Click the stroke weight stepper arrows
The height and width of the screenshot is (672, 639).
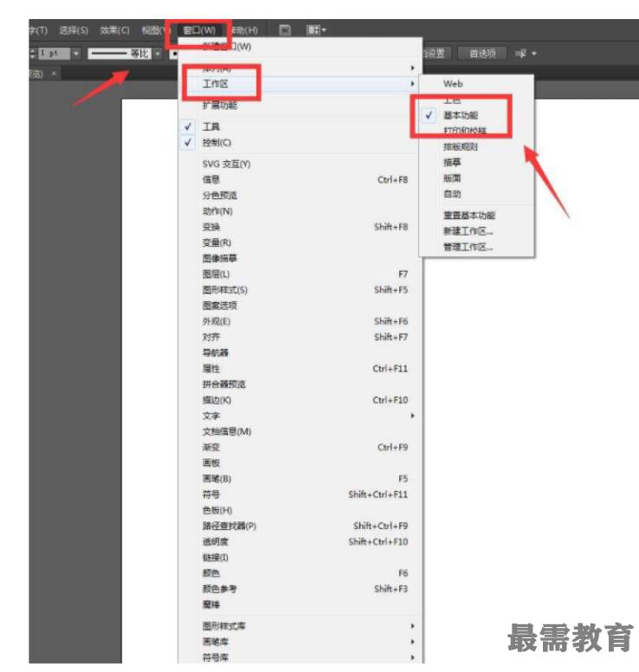pyautogui.click(x=33, y=54)
